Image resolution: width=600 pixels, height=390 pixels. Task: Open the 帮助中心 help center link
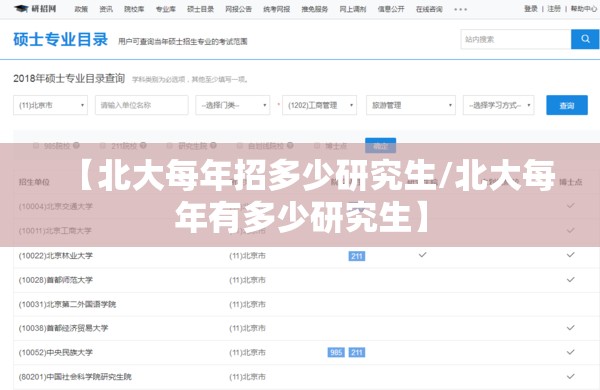584,9
